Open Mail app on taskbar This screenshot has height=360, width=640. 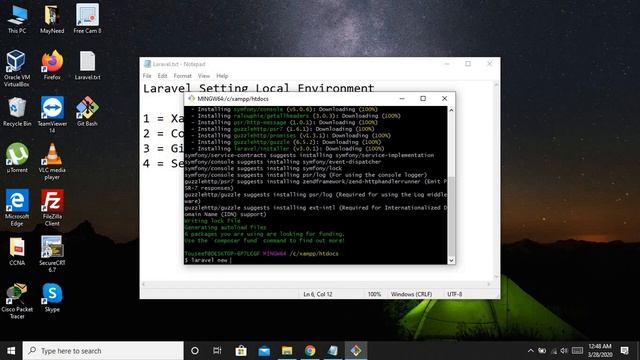[x=264, y=351]
